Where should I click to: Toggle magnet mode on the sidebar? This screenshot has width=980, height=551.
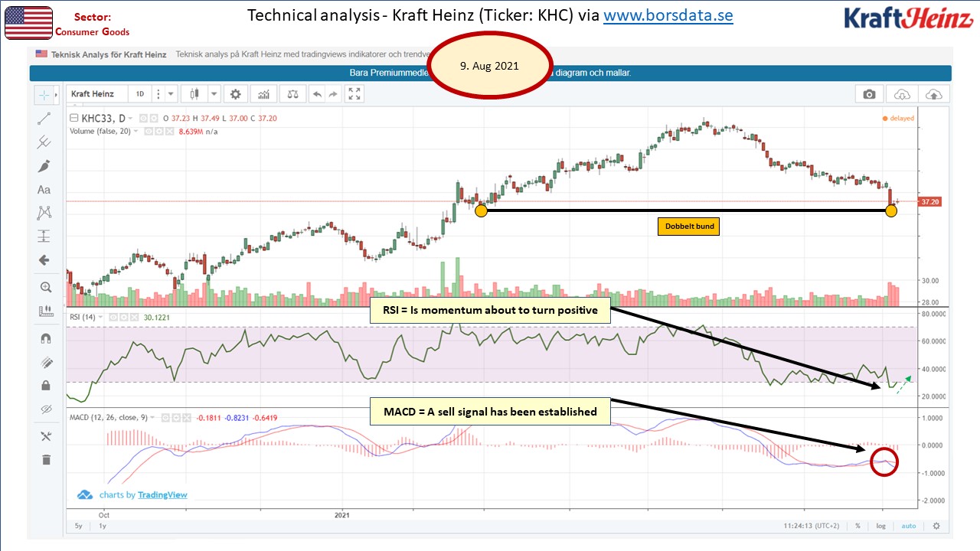(44, 338)
